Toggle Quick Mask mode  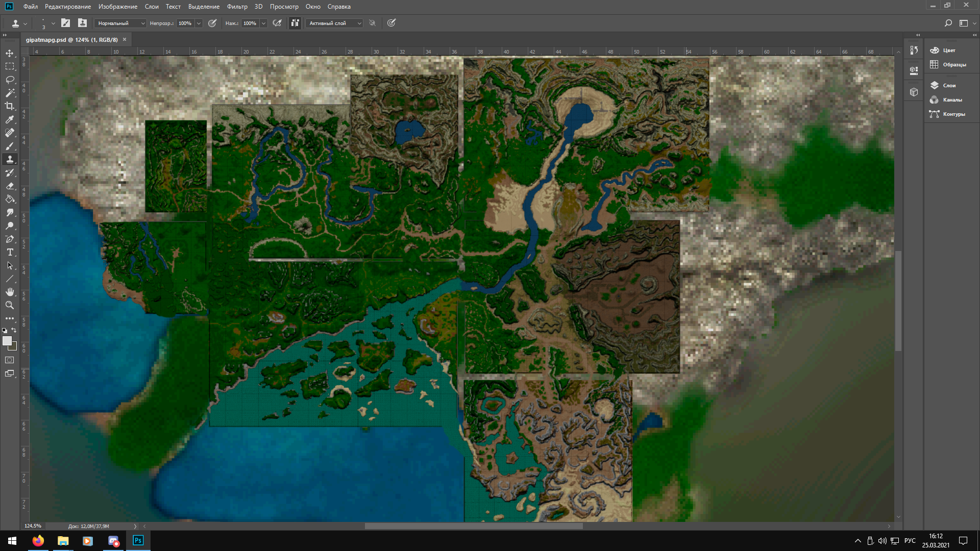pos(10,360)
